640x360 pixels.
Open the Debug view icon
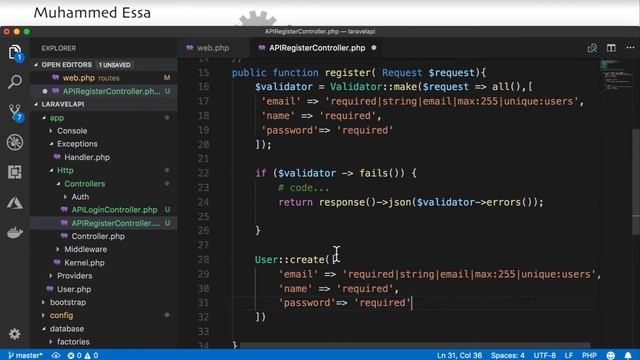point(15,142)
